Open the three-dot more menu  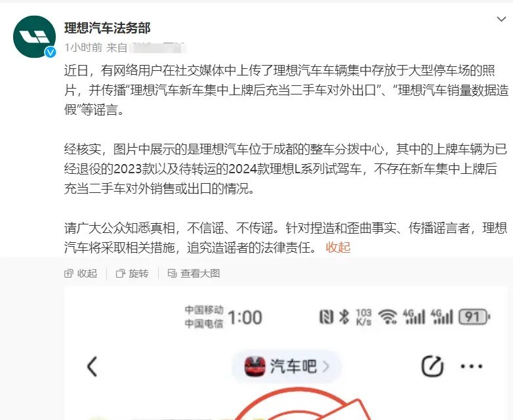pos(472,366)
